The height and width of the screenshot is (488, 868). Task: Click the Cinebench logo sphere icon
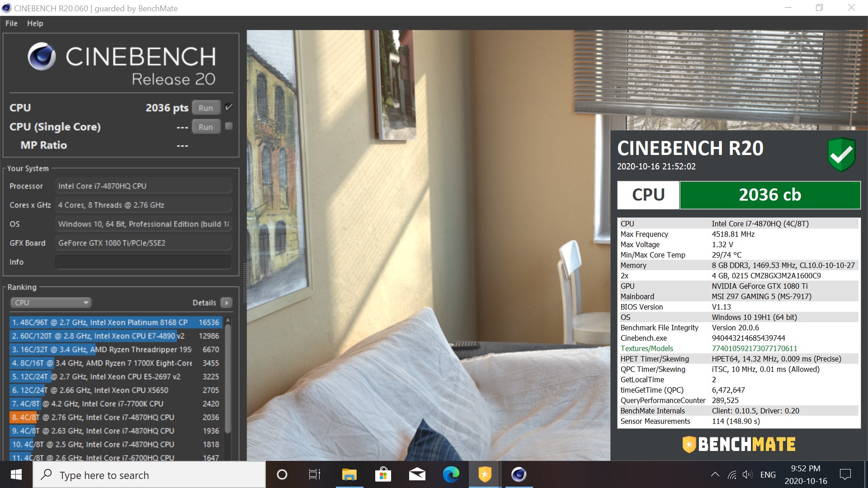point(42,56)
